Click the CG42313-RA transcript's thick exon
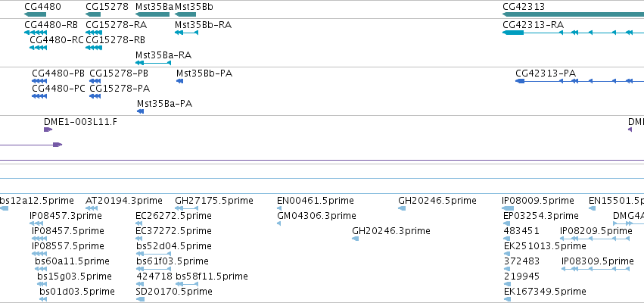 (x=513, y=33)
